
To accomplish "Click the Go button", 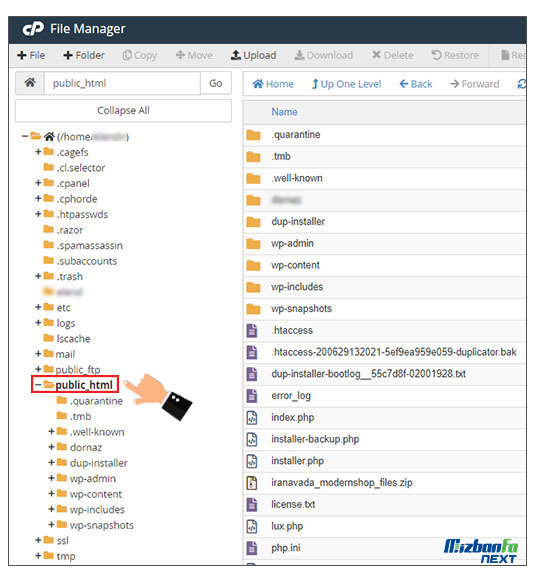I will tap(216, 83).
